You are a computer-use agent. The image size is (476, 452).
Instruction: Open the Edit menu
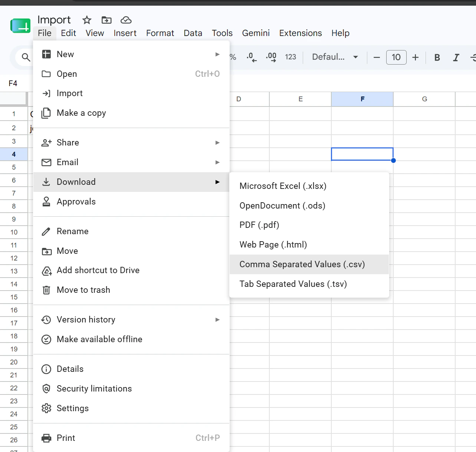click(x=68, y=33)
